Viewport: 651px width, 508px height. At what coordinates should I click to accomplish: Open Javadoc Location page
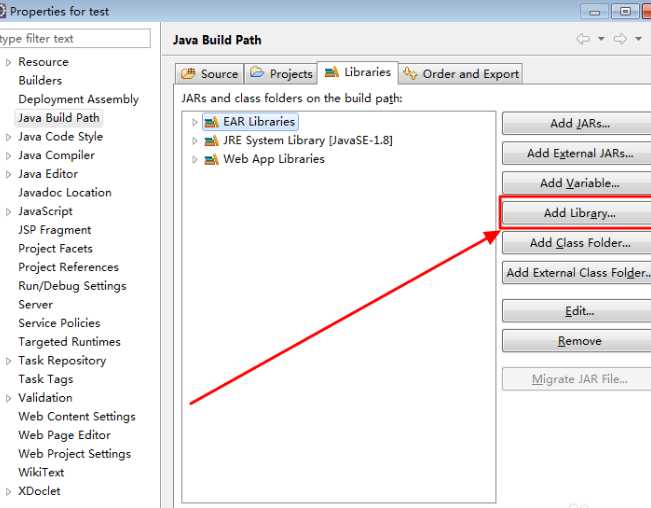click(x=65, y=193)
